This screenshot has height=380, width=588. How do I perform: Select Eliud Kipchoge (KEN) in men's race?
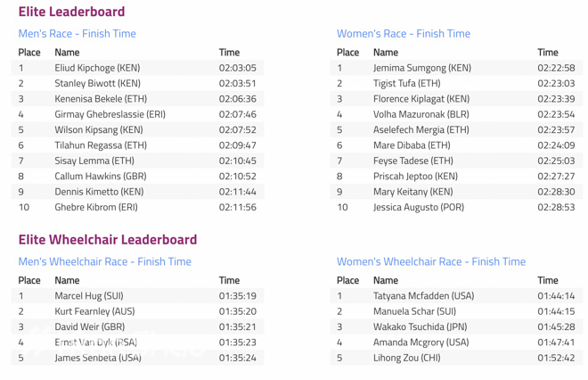97,68
